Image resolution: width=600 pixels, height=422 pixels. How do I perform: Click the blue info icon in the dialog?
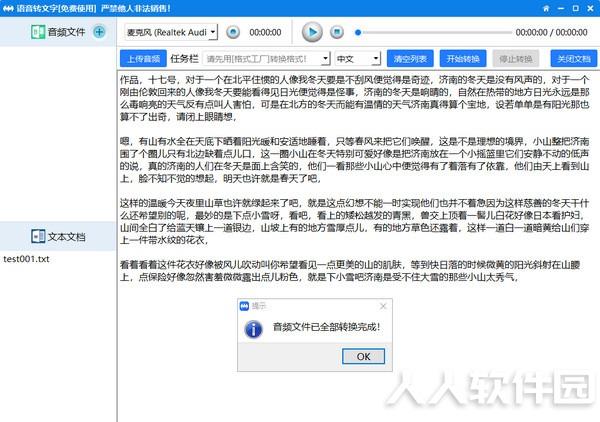253,329
